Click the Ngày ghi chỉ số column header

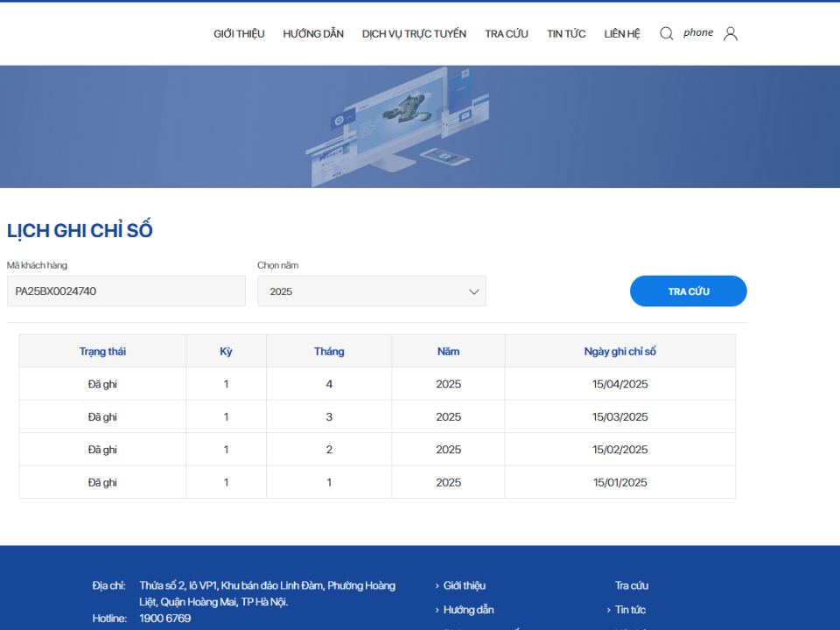click(x=619, y=352)
